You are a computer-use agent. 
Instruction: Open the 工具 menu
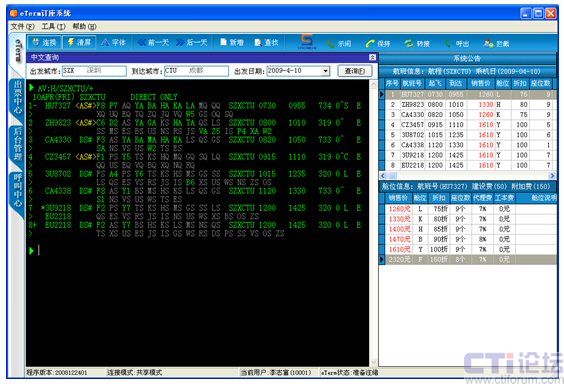pyautogui.click(x=54, y=27)
